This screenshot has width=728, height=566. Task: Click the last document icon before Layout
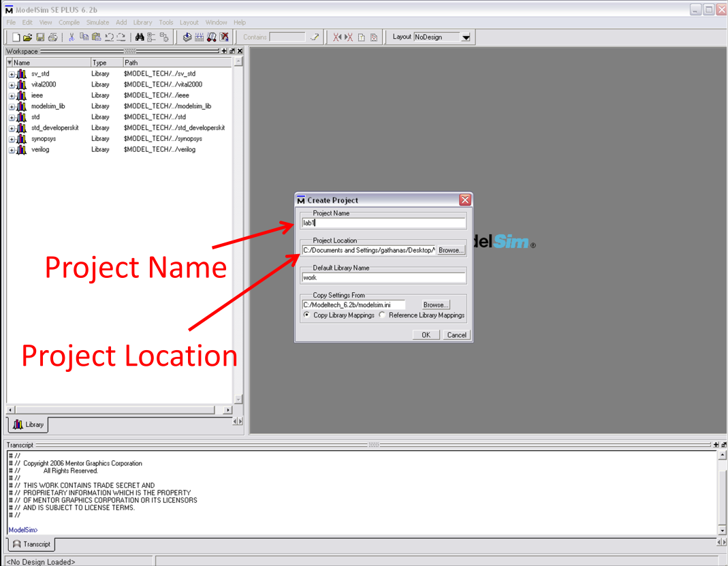[x=374, y=37]
